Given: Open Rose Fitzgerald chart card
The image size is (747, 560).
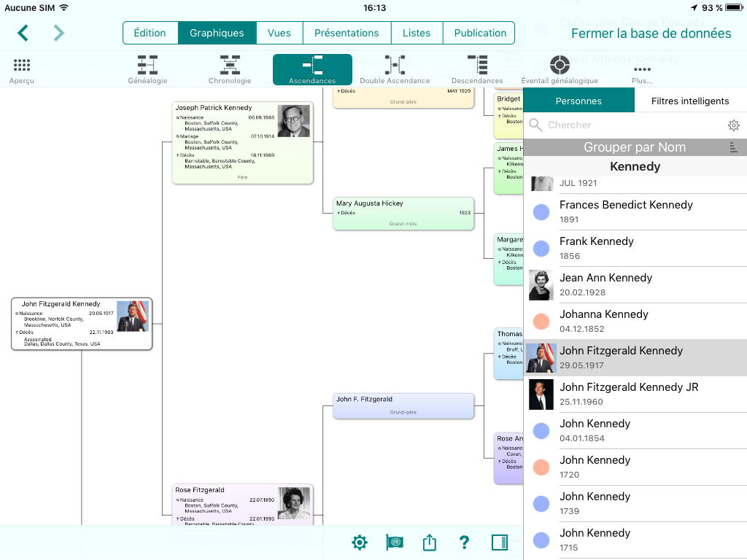Looking at the screenshot, I should tap(242, 505).
